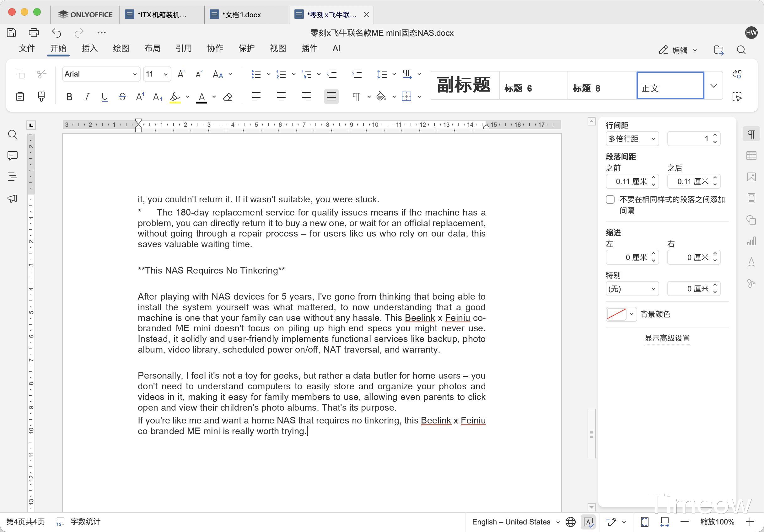
Task: Click the nonprinting characters pilcrow icon
Action: pos(356,97)
